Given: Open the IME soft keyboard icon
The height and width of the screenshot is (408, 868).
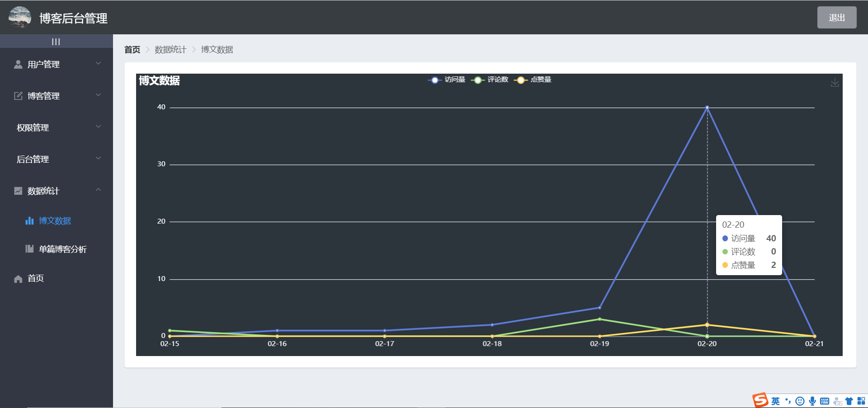Looking at the screenshot, I should point(825,401).
